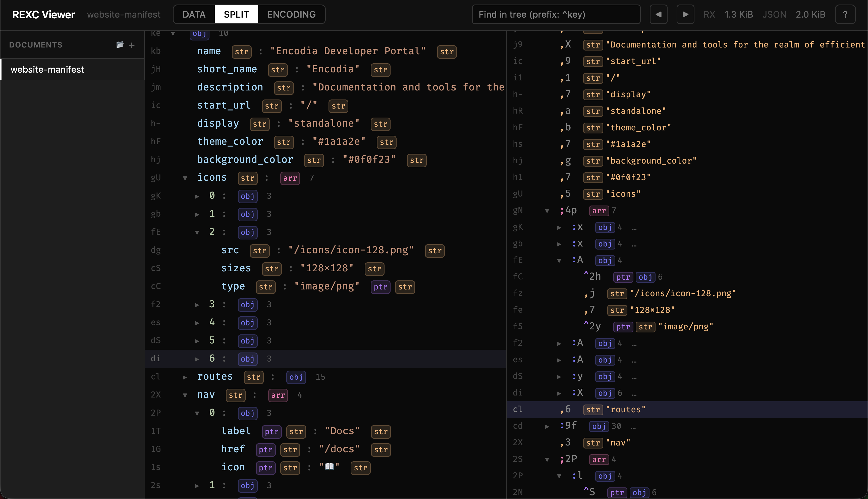The image size is (868, 499).
Task: Expand icons item 4 object
Action: [x=197, y=323]
